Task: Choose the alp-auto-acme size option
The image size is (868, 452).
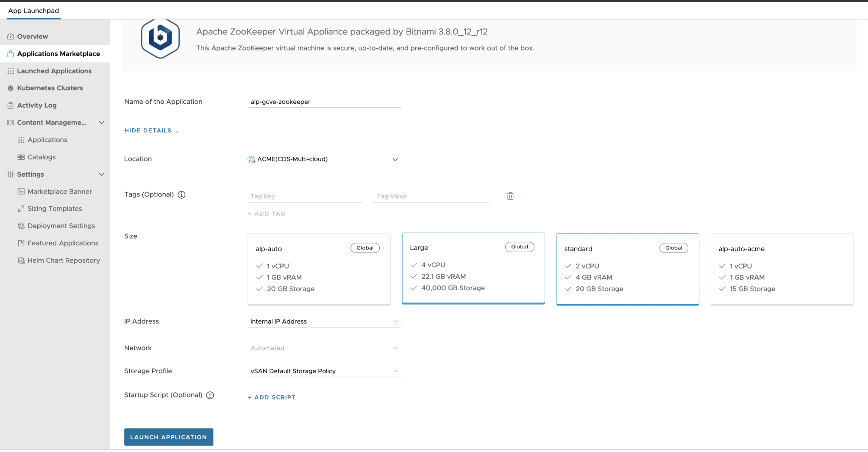Action: point(782,269)
